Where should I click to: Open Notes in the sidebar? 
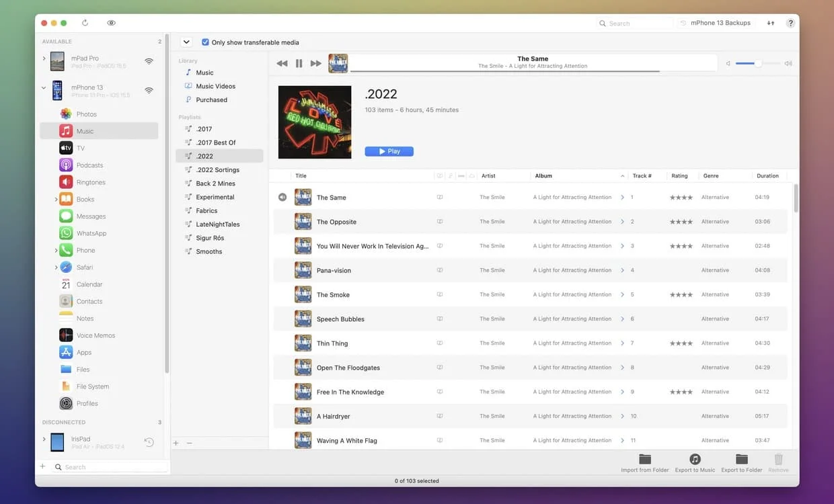pyautogui.click(x=85, y=319)
